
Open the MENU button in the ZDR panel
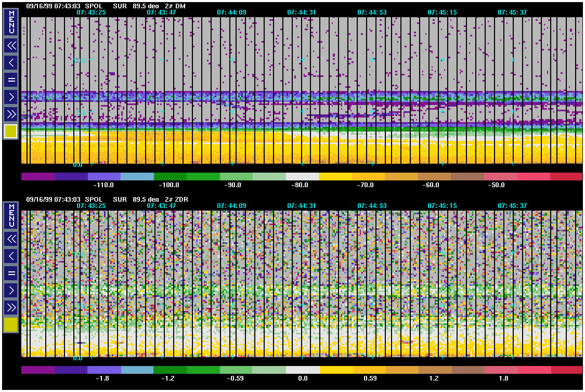click(x=11, y=215)
